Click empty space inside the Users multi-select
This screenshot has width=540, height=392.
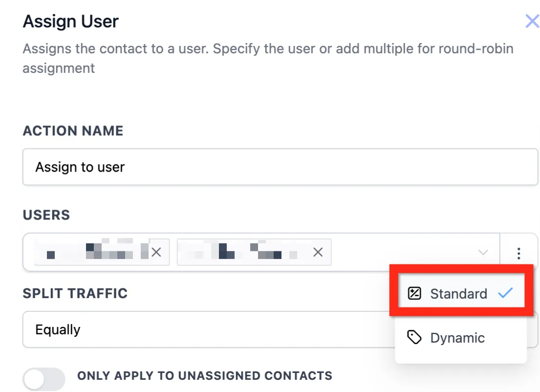[x=403, y=253]
